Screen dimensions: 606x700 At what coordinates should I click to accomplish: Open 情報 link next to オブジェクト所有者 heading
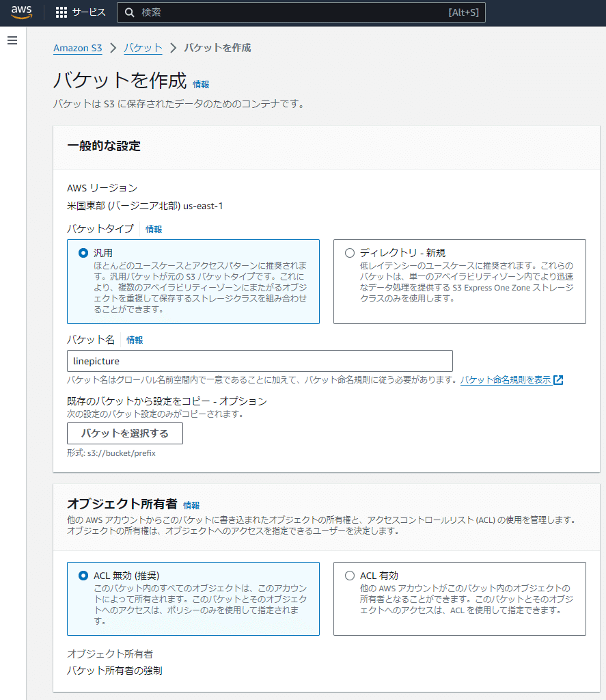point(191,505)
